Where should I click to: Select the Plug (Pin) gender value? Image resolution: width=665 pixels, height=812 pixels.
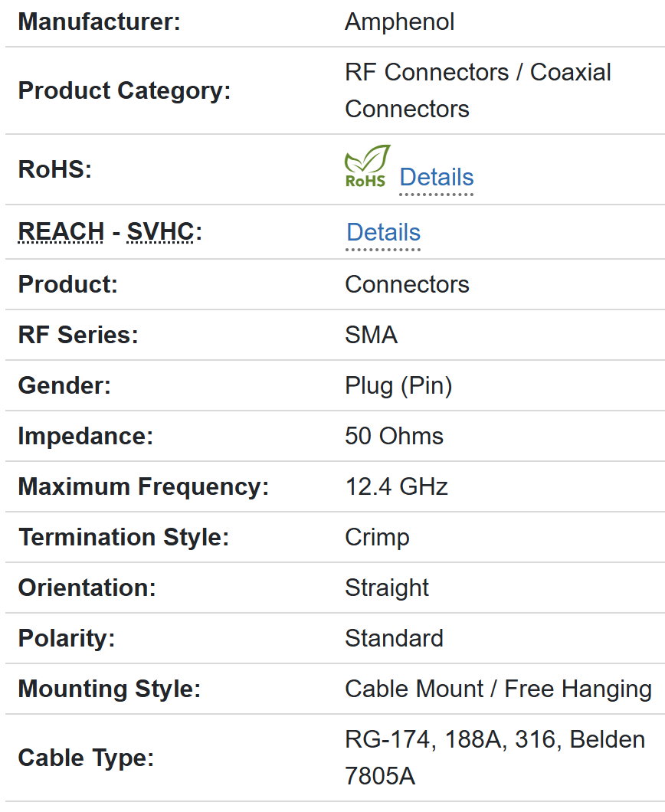pyautogui.click(x=398, y=385)
